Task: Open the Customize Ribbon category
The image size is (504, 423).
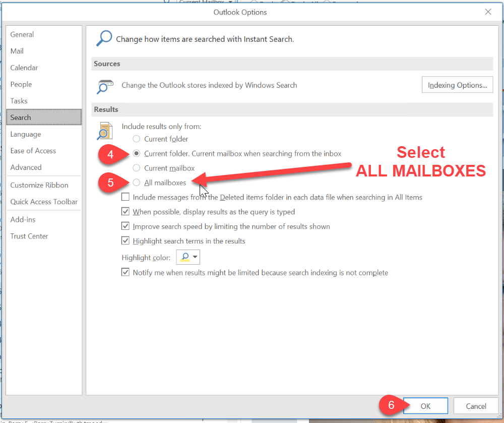Action: click(39, 185)
